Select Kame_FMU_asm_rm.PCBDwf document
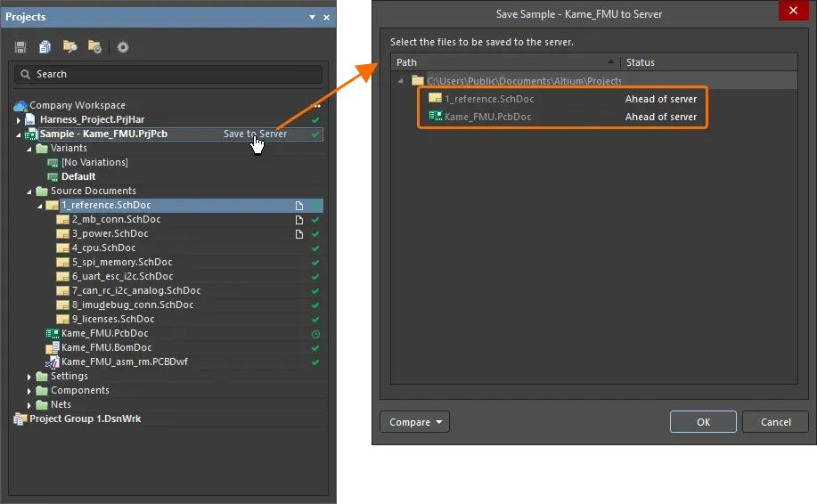Screen dimensions: 817x504 click(x=125, y=362)
